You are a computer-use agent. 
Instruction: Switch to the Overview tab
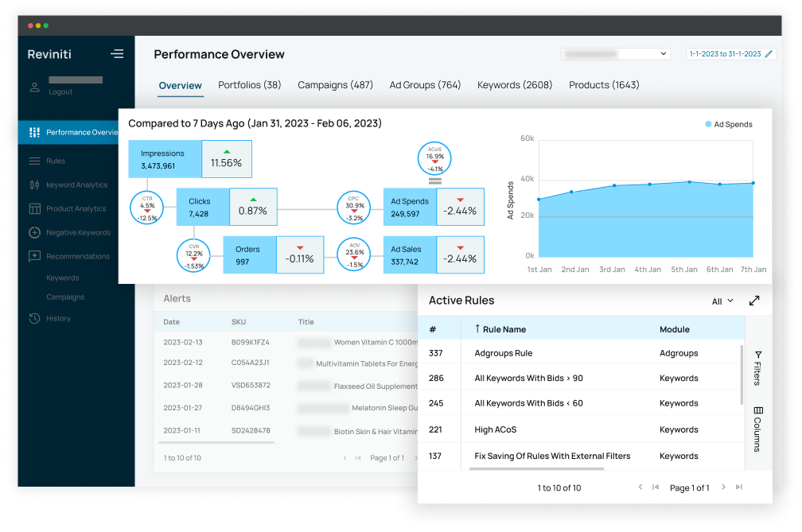(180, 85)
